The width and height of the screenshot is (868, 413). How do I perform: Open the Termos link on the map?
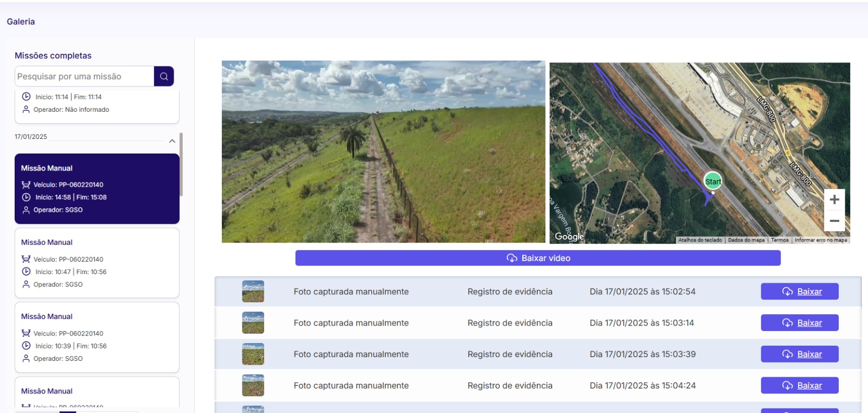(x=780, y=240)
